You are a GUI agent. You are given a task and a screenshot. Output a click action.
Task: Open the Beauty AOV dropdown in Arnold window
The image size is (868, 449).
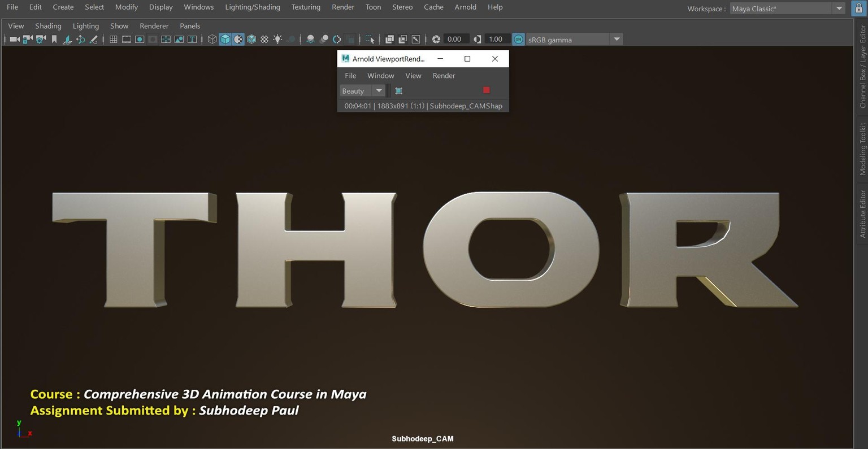tap(362, 91)
